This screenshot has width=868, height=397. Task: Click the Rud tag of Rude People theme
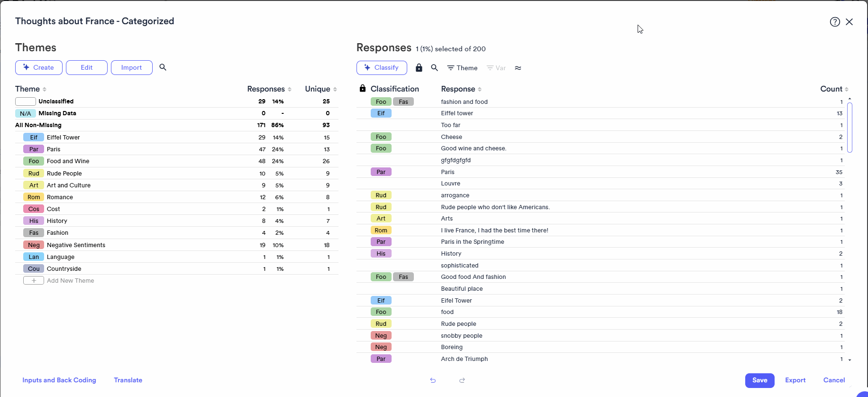(34, 174)
